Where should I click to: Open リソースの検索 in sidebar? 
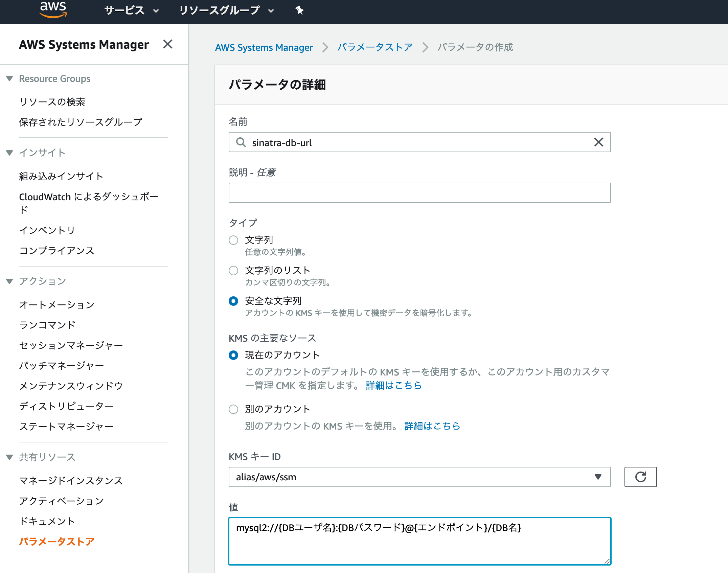52,102
